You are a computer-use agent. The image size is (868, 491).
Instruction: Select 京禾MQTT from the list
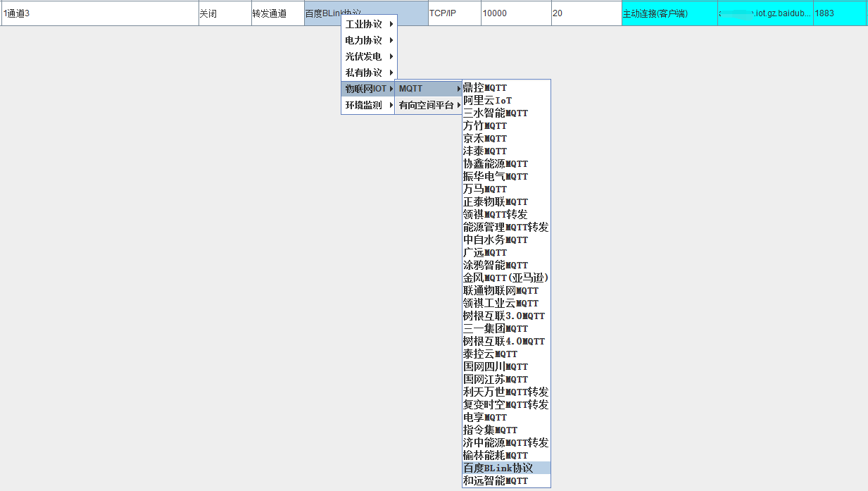[x=506, y=138]
